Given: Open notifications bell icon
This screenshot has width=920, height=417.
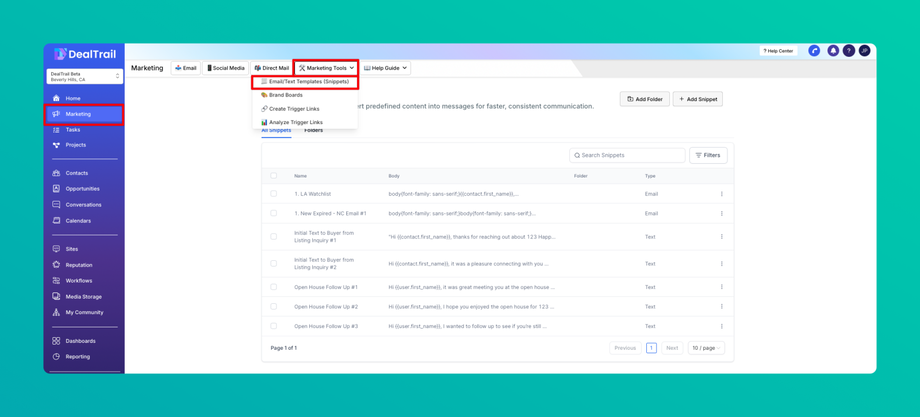Looking at the screenshot, I should click(833, 51).
